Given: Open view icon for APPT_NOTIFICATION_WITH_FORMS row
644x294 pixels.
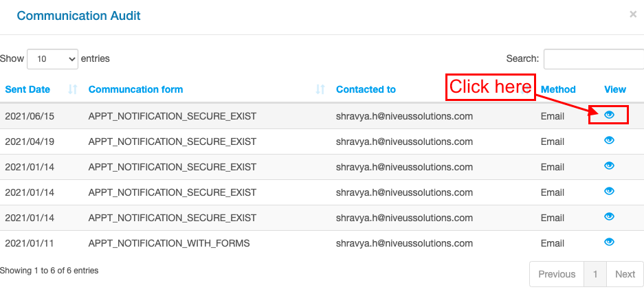Looking at the screenshot, I should [609, 242].
